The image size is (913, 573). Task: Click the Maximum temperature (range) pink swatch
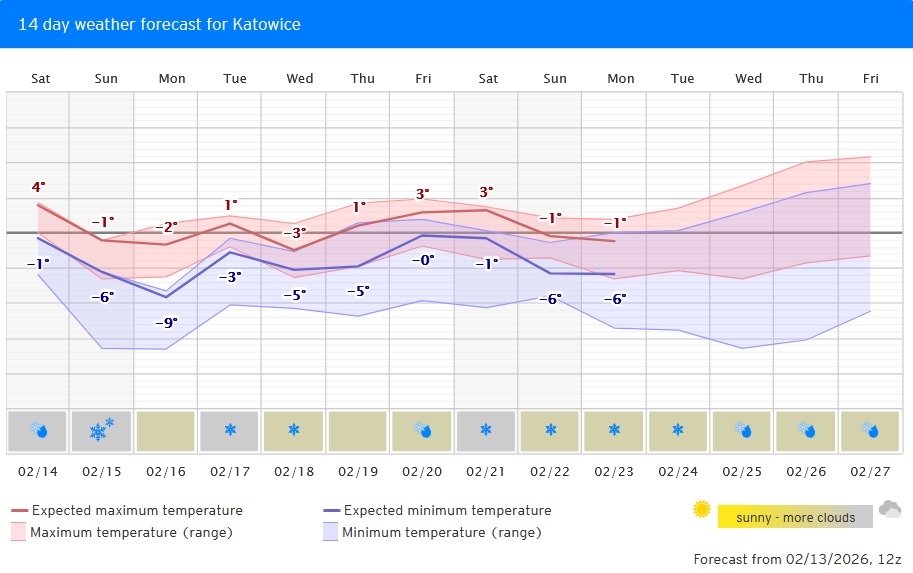tap(18, 532)
